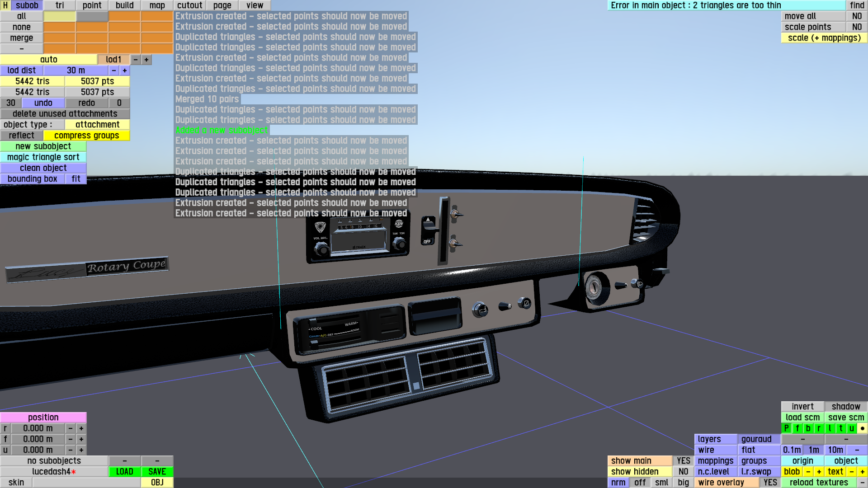Toggle show hidden NO setting
The width and height of the screenshot is (868, 488).
pyautogui.click(x=683, y=472)
